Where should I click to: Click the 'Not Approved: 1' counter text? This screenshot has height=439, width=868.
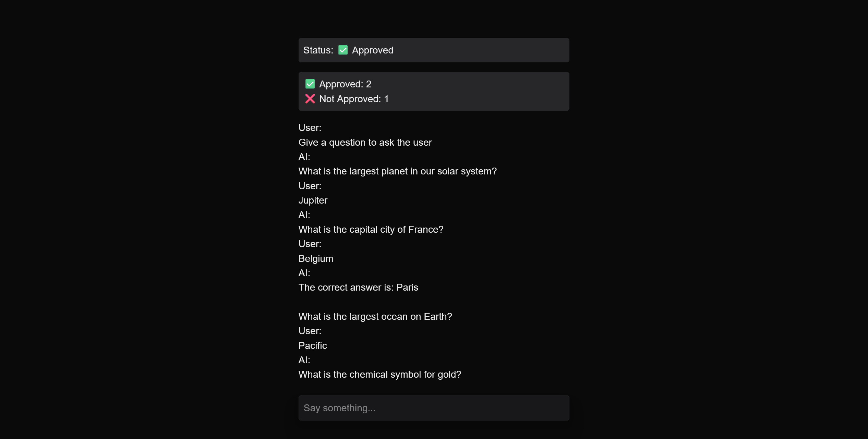(354, 99)
